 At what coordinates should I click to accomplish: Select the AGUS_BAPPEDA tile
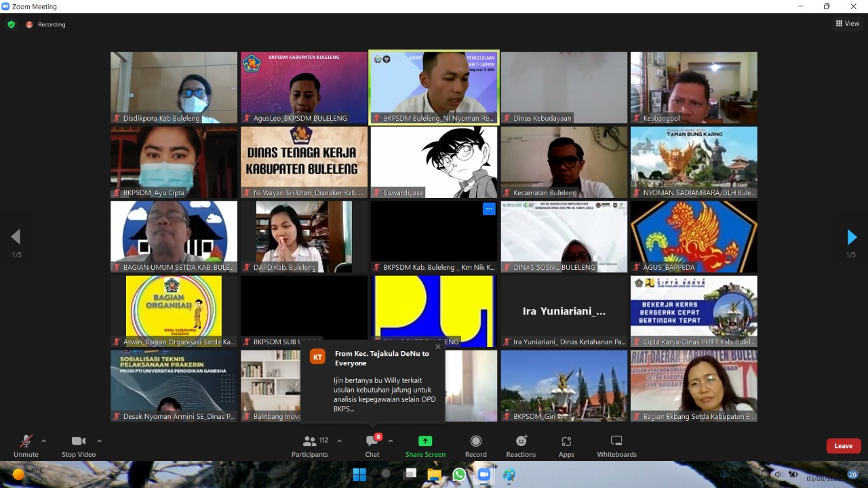pos(694,237)
